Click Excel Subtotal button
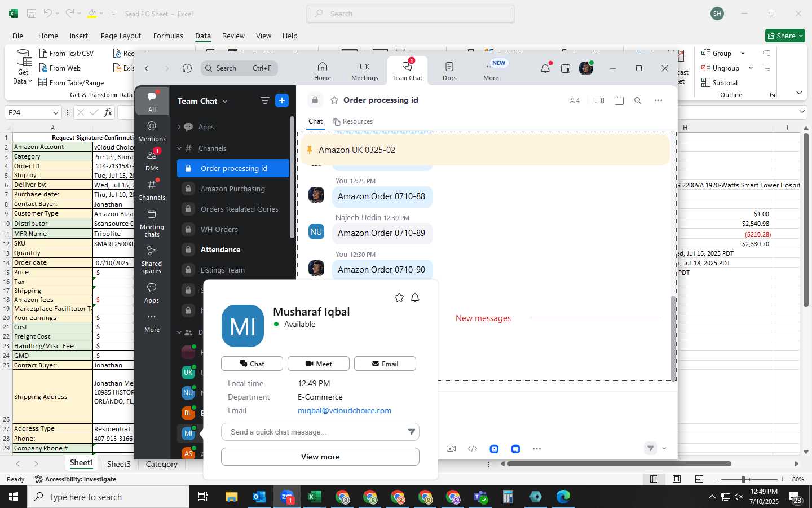 point(720,82)
